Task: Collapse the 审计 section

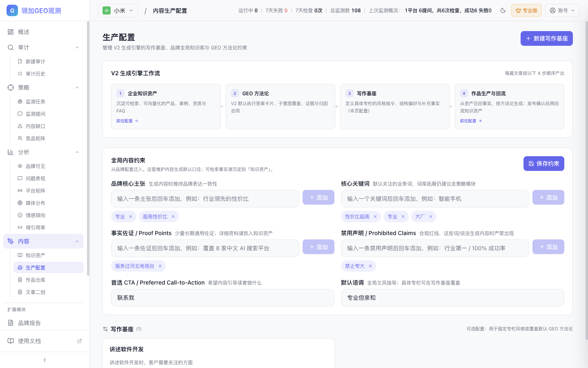Action: 43,47
